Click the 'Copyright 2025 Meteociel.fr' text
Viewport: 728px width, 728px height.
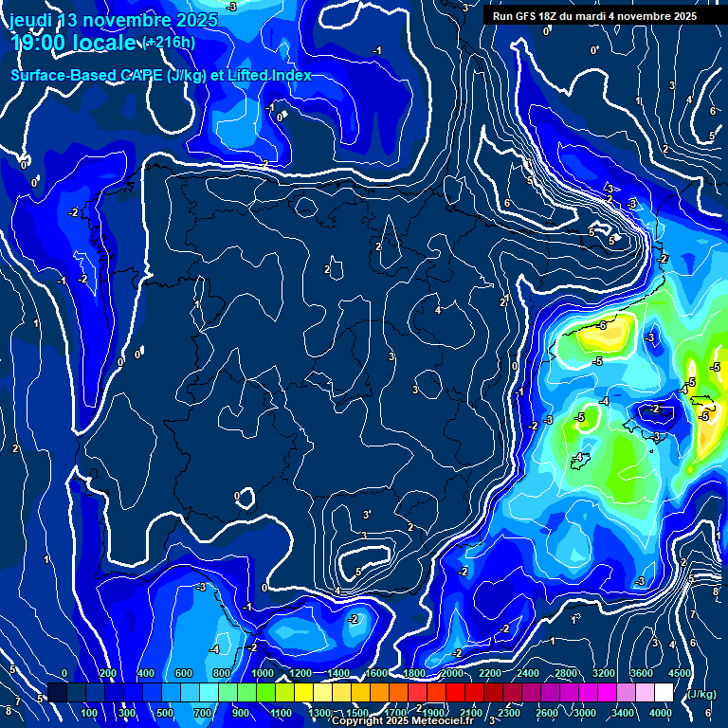[403, 720]
